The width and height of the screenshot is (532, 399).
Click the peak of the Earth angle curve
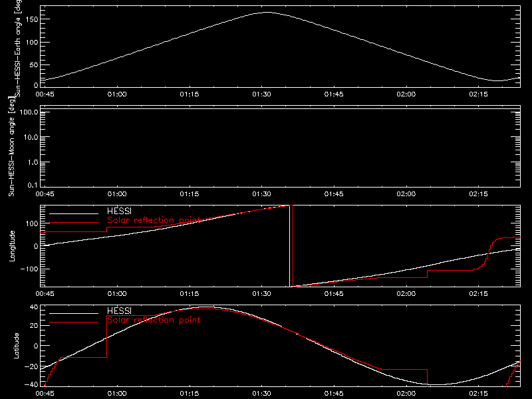(x=267, y=13)
